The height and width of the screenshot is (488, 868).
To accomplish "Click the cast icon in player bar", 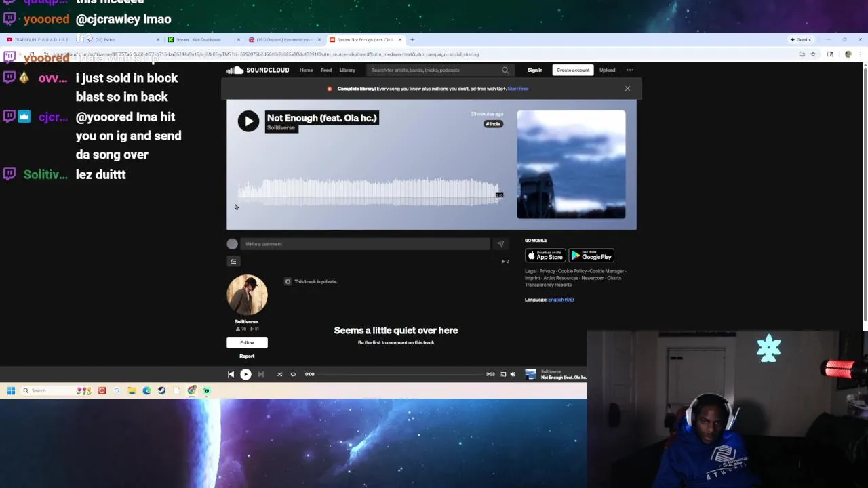I will click(x=503, y=374).
